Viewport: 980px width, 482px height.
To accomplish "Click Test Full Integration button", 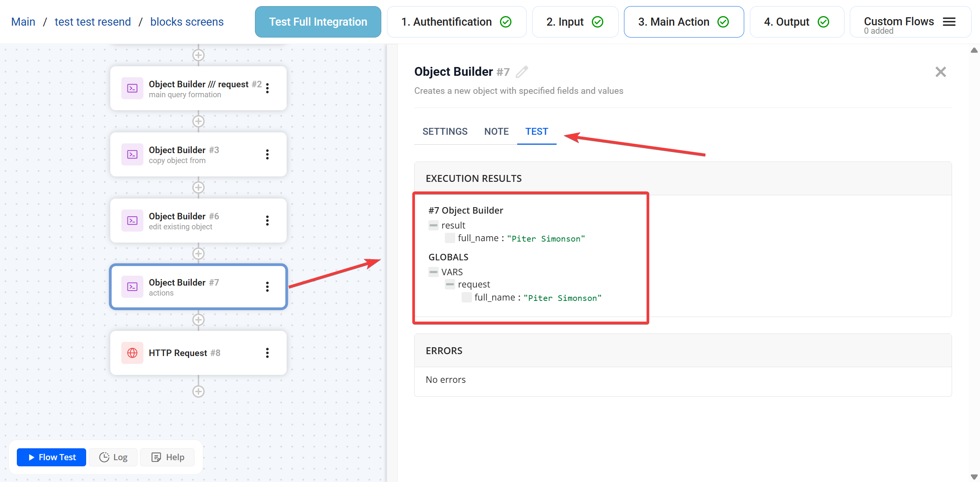I will click(318, 22).
